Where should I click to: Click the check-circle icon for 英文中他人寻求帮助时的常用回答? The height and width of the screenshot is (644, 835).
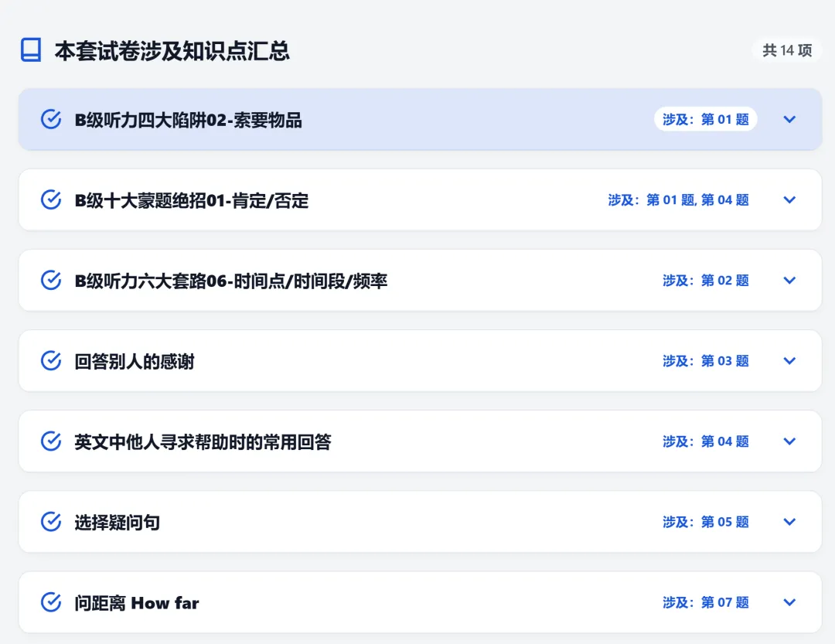point(51,441)
